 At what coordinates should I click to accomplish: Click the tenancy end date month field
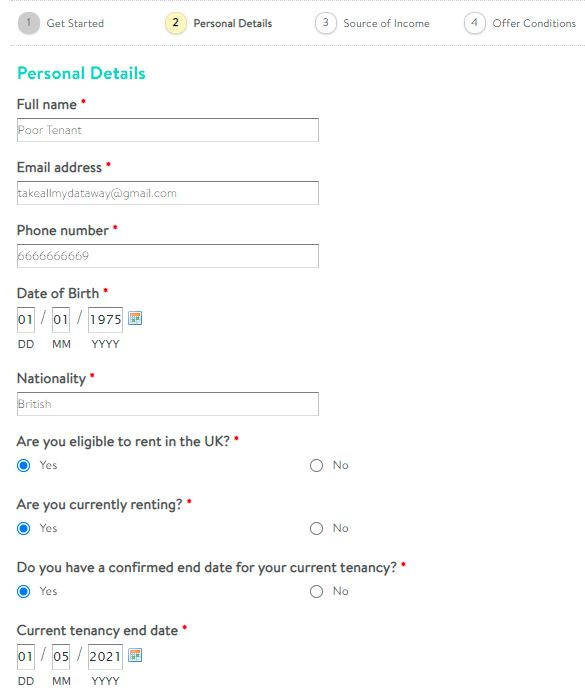61,657
